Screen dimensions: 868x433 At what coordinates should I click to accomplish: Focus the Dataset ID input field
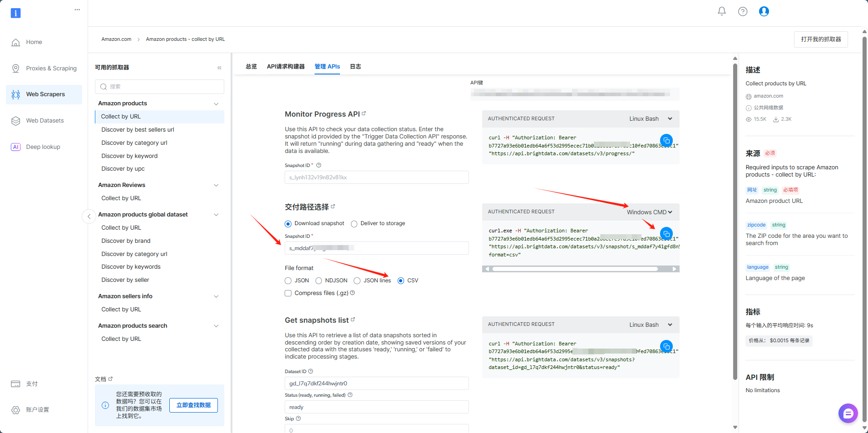pyautogui.click(x=376, y=384)
